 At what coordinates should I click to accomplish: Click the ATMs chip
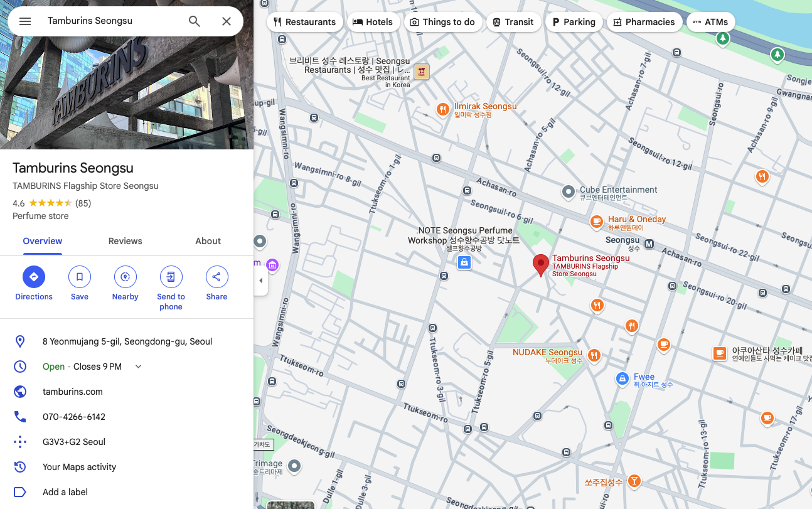point(710,22)
